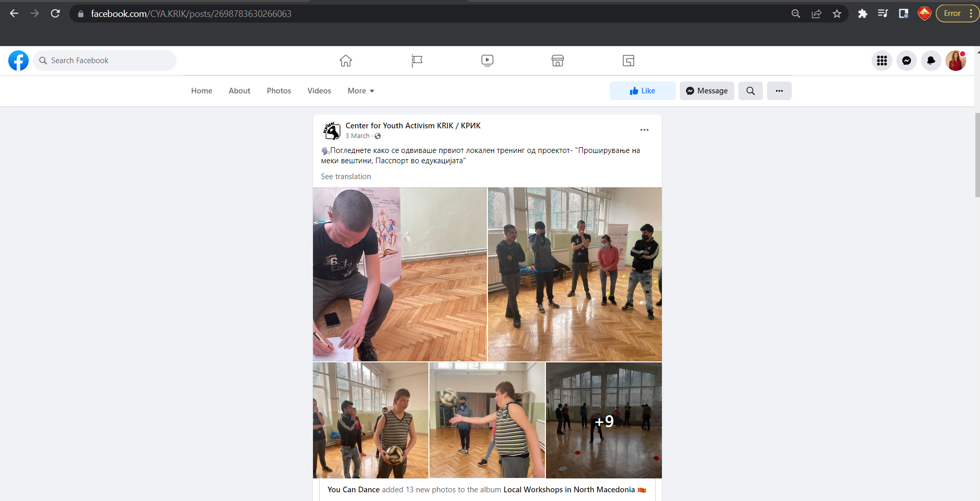Open the Extensions puzzle icon
The height and width of the screenshot is (501, 980).
(863, 14)
